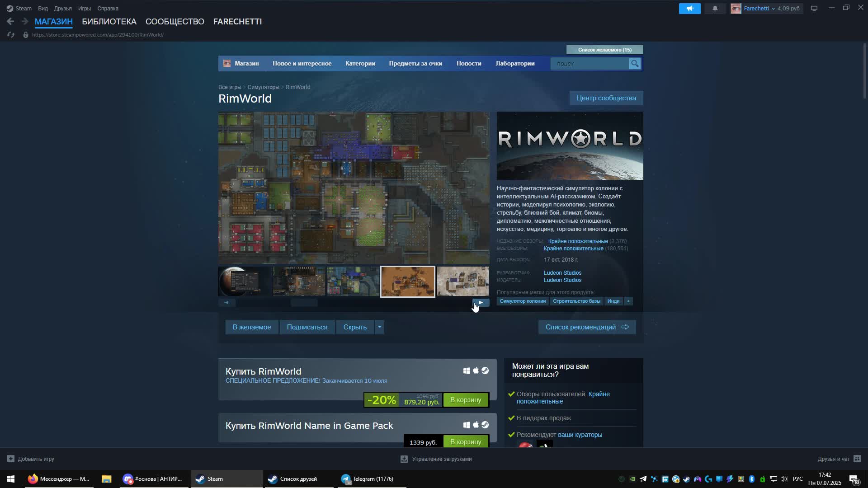This screenshot has height=488, width=868.
Task: Expand more tags with the plus button
Action: point(628,301)
